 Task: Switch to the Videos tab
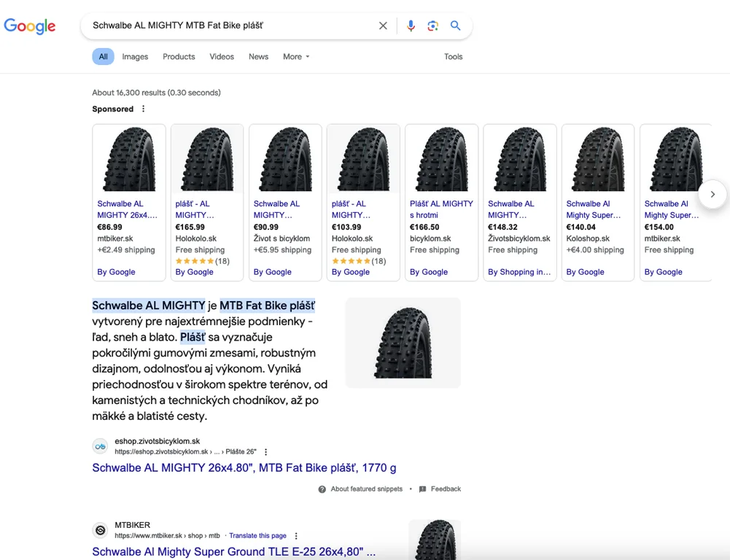pyautogui.click(x=222, y=57)
